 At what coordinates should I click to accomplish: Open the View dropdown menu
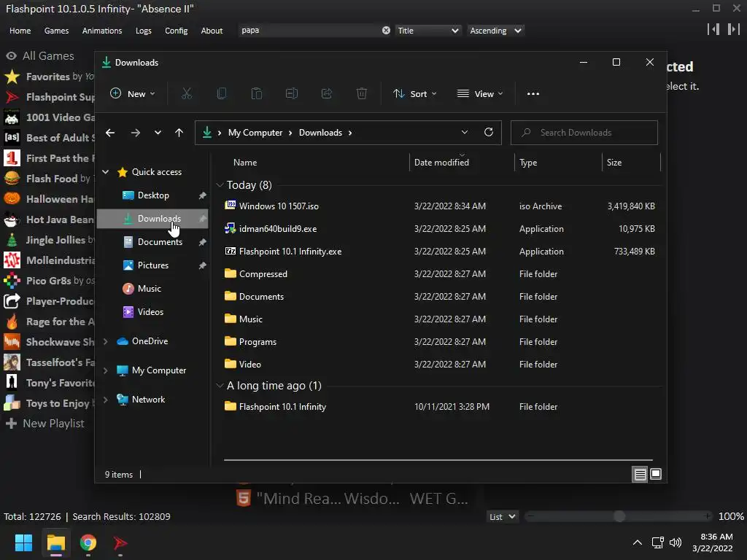click(480, 94)
